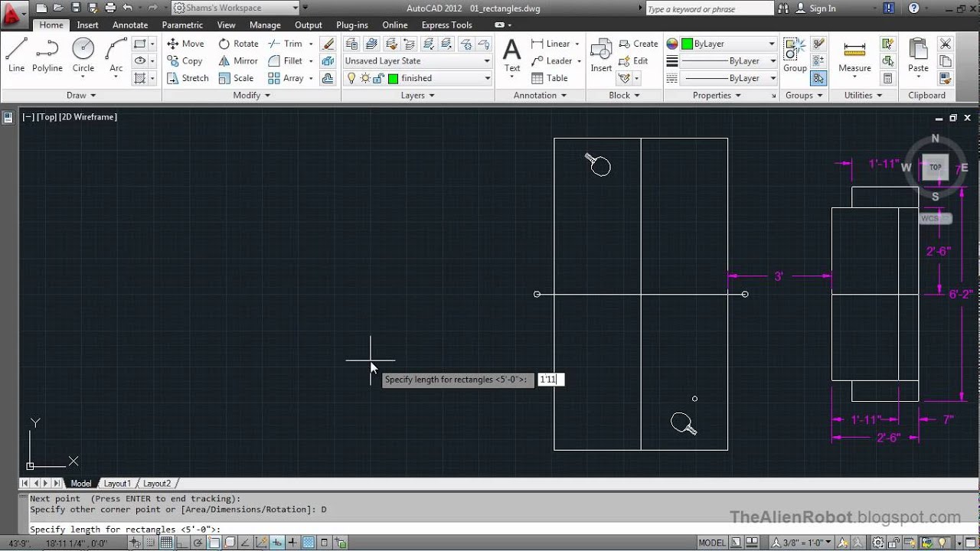
Task: Toggle layer on/off lightbulb for finished layer
Action: [x=352, y=78]
